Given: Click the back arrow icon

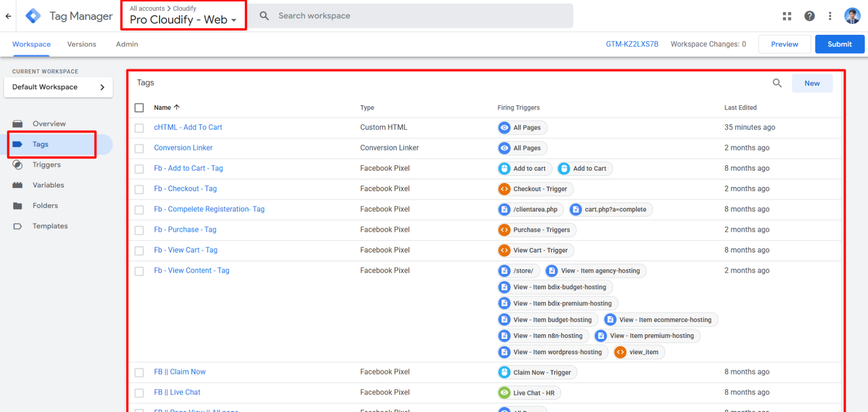Looking at the screenshot, I should click(x=8, y=16).
